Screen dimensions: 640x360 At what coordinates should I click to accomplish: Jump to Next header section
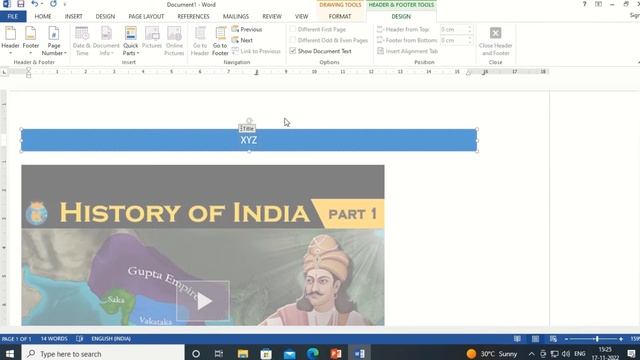[x=242, y=40]
